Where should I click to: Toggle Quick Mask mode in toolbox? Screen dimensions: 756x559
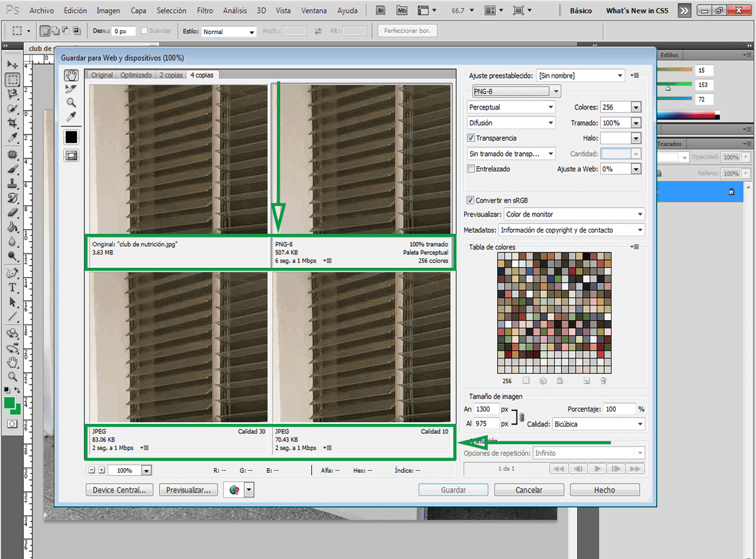click(x=12, y=424)
